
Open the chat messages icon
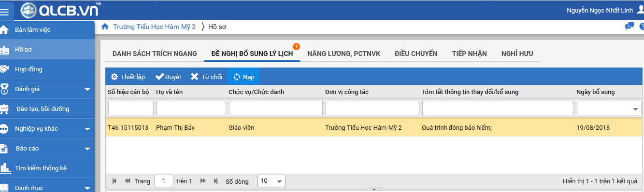pyautogui.click(x=629, y=27)
